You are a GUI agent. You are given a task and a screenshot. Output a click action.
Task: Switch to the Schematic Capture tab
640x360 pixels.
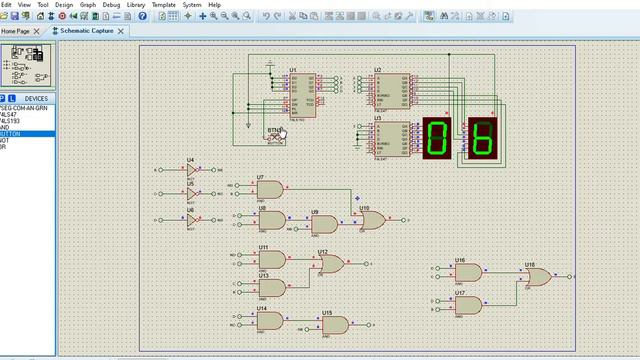87,31
